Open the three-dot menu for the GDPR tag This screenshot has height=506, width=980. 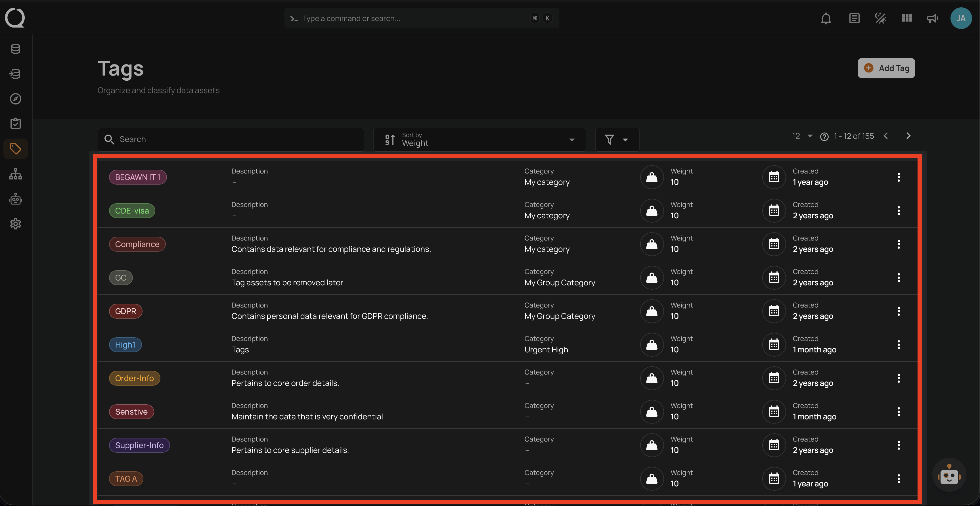(x=899, y=311)
